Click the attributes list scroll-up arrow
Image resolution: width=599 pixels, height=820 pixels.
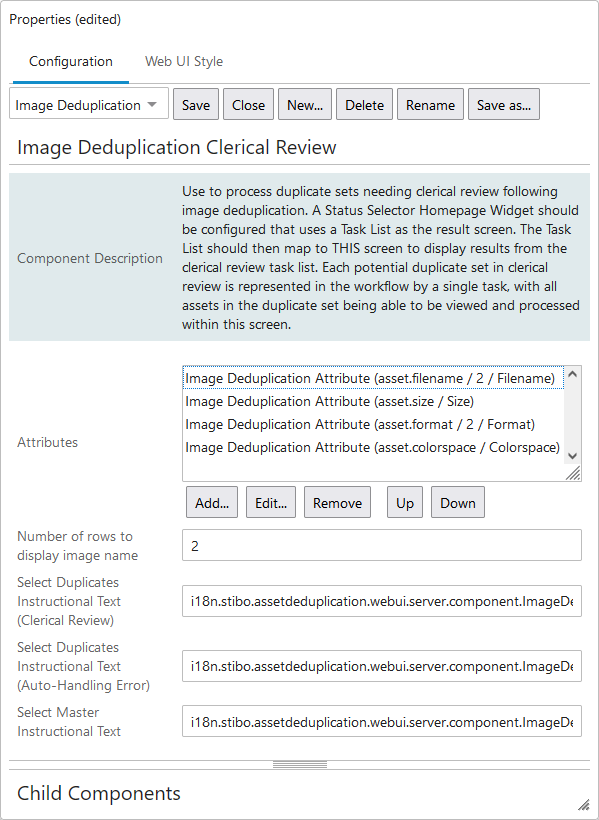(x=572, y=374)
